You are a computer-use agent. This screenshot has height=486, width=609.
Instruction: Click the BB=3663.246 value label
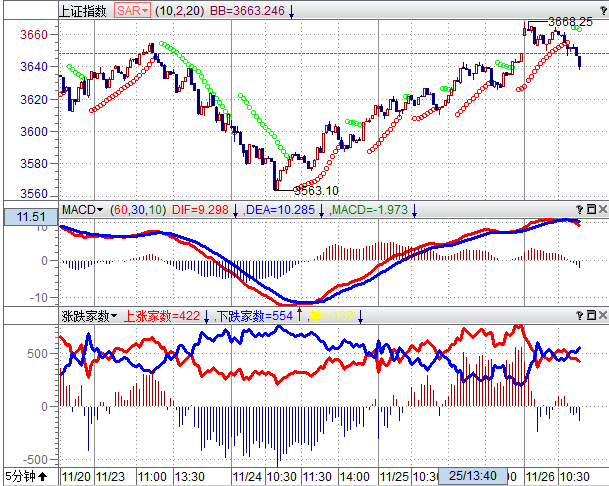pos(245,9)
